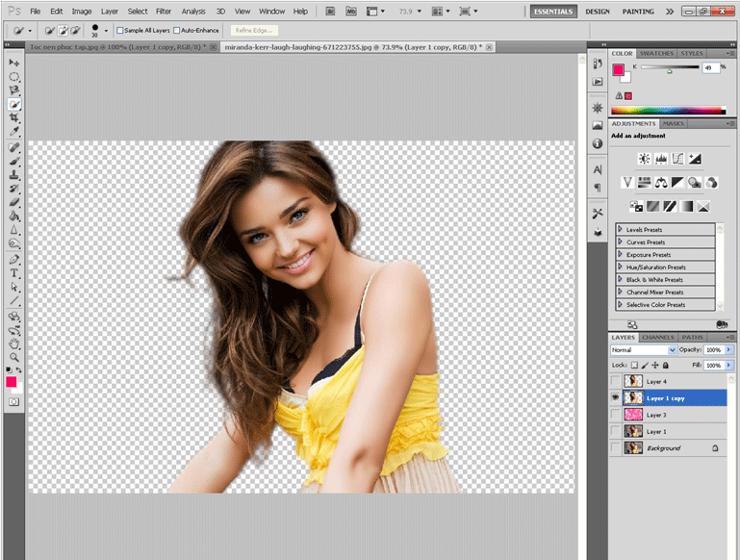
Task: Open the layer Opacity slider arrow
Action: coord(729,350)
